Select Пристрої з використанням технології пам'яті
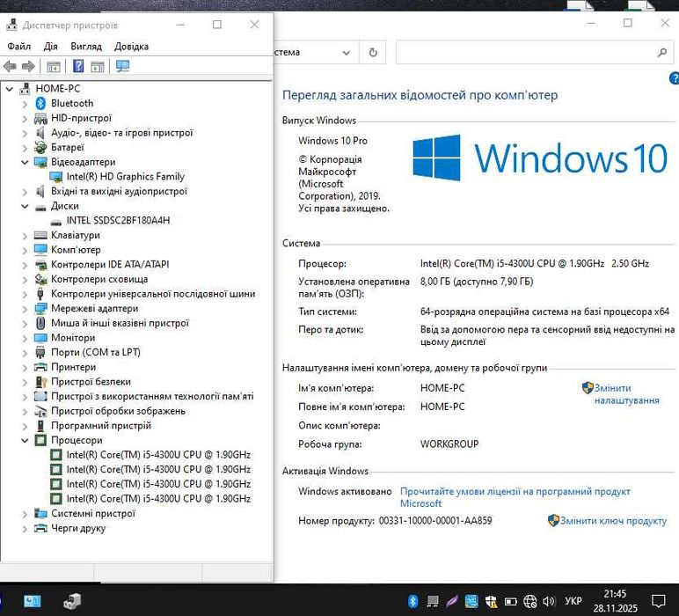679x616 pixels. 152,396
